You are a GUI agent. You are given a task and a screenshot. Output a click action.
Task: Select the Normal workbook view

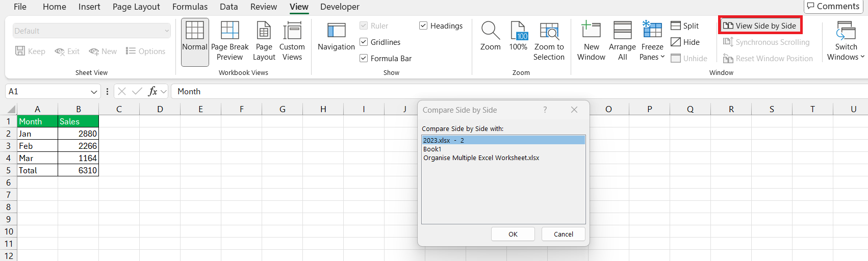tap(195, 42)
